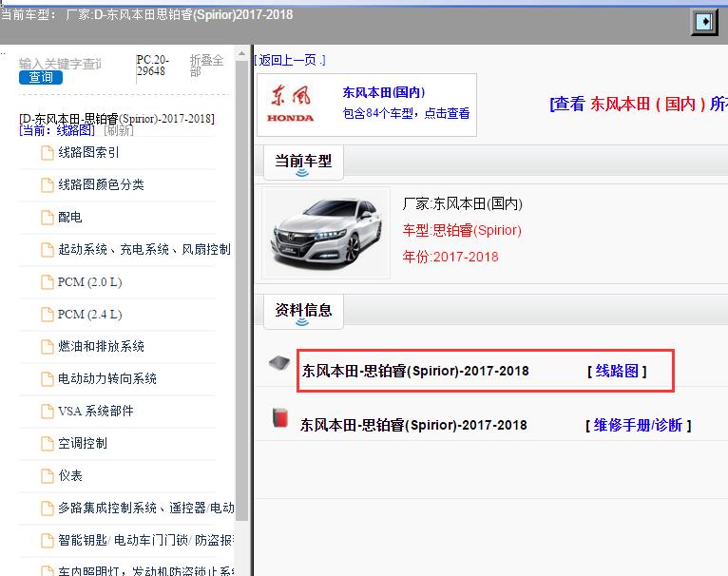This screenshot has width=728, height=576.
Task: Open 仪表 entry
Action: pos(70,475)
